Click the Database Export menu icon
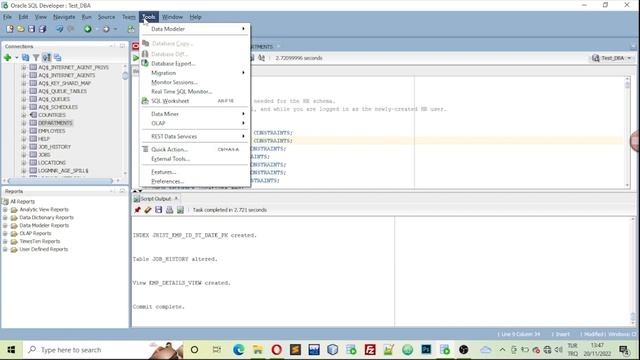 [145, 63]
